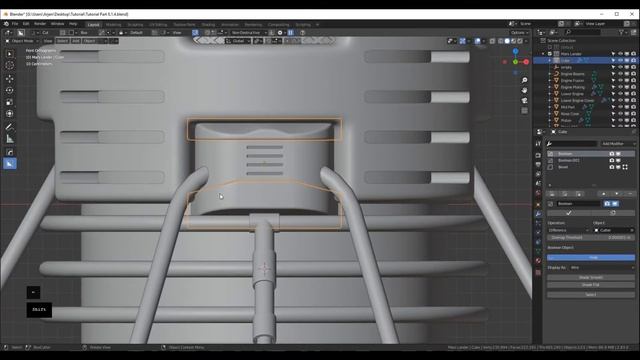Open the Object properties tab icon
640x360 pixels.
pyautogui.click(x=538, y=204)
